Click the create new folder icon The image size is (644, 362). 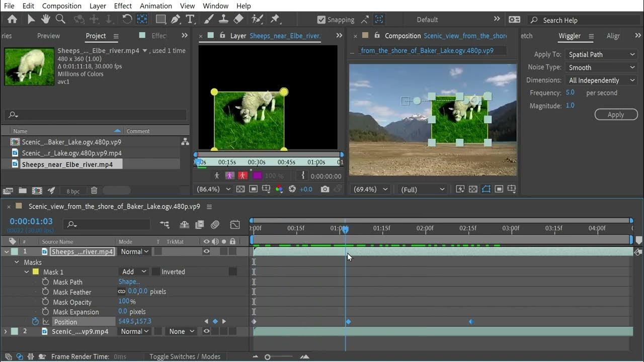point(23,191)
